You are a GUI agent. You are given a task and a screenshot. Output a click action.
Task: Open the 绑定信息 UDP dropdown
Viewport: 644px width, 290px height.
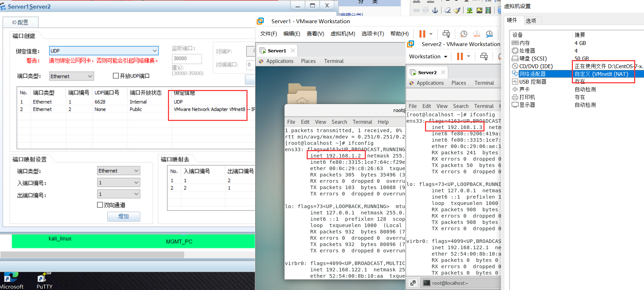tap(104, 51)
